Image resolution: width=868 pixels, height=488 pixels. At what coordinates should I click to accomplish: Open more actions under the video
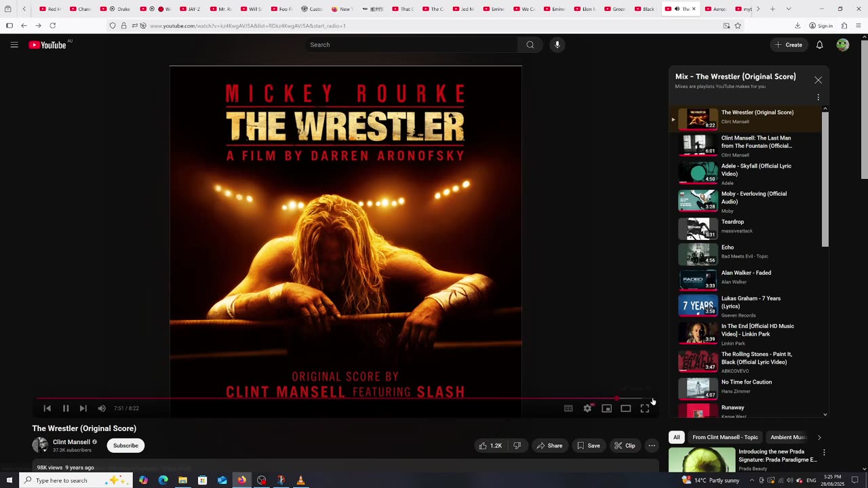652,445
